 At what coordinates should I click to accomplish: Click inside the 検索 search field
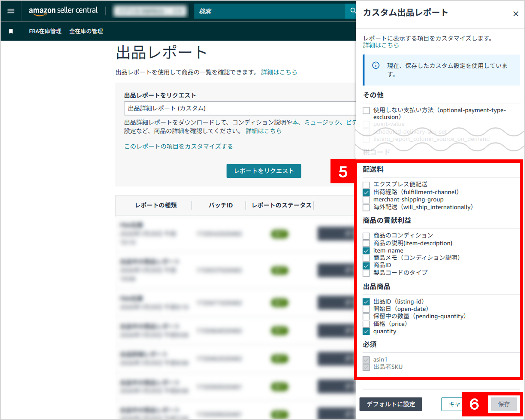pos(266,11)
